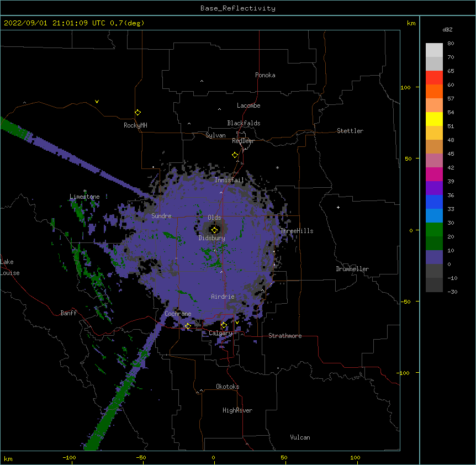This screenshot has width=476, height=465.
Task: Select the yellow 54-51 dBZ legend color
Action: 434,119
